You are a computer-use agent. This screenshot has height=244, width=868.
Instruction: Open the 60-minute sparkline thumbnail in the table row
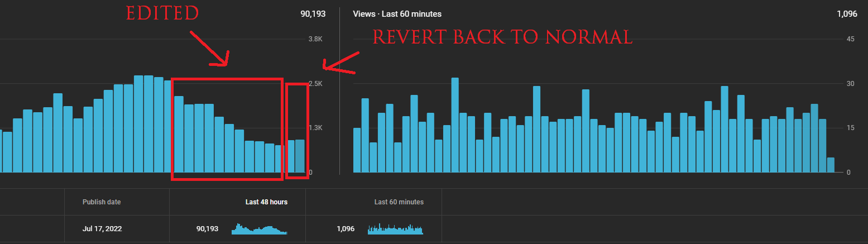395,229
